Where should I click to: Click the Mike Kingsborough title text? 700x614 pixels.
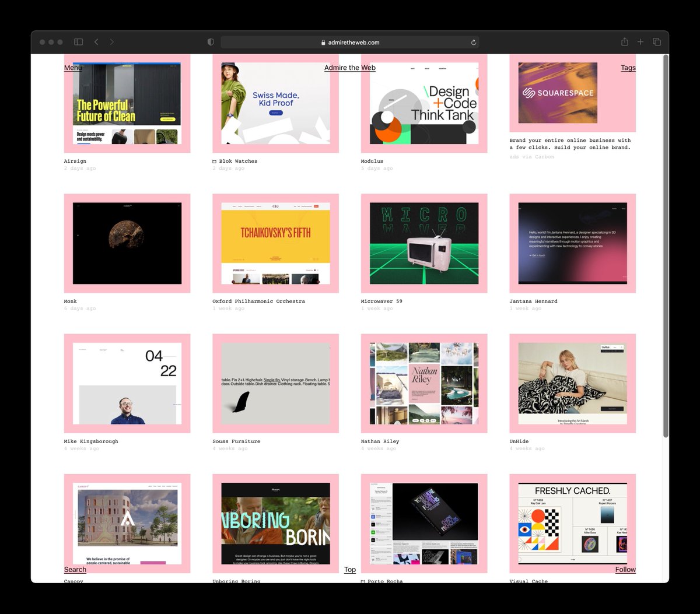tap(91, 441)
